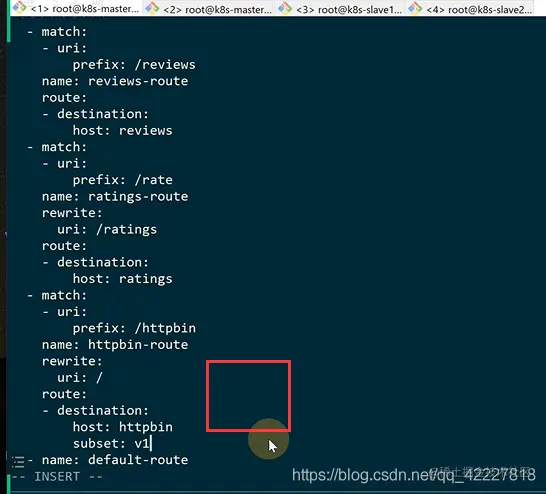
Task: Click the '-- INSERT --' mode indicator
Action: click(57, 477)
